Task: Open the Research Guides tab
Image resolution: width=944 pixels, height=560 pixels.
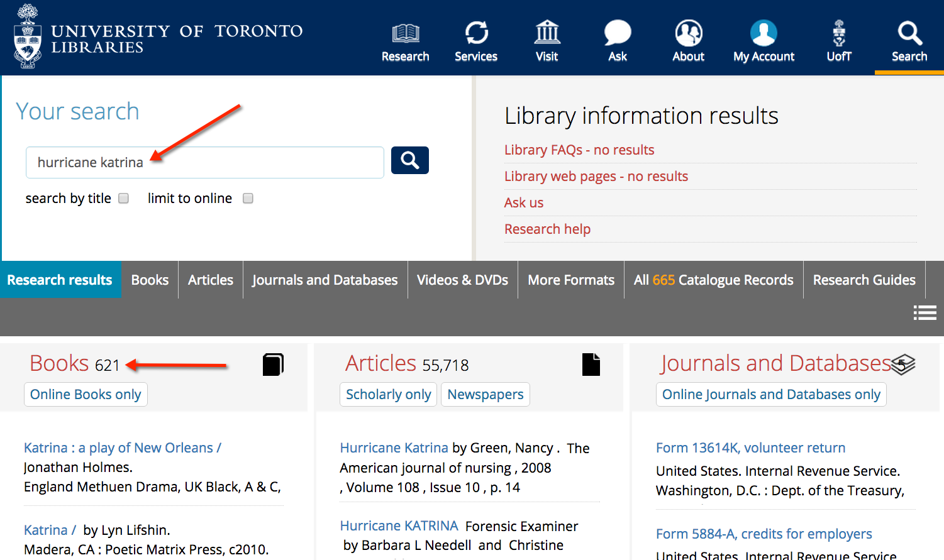Action: click(864, 280)
